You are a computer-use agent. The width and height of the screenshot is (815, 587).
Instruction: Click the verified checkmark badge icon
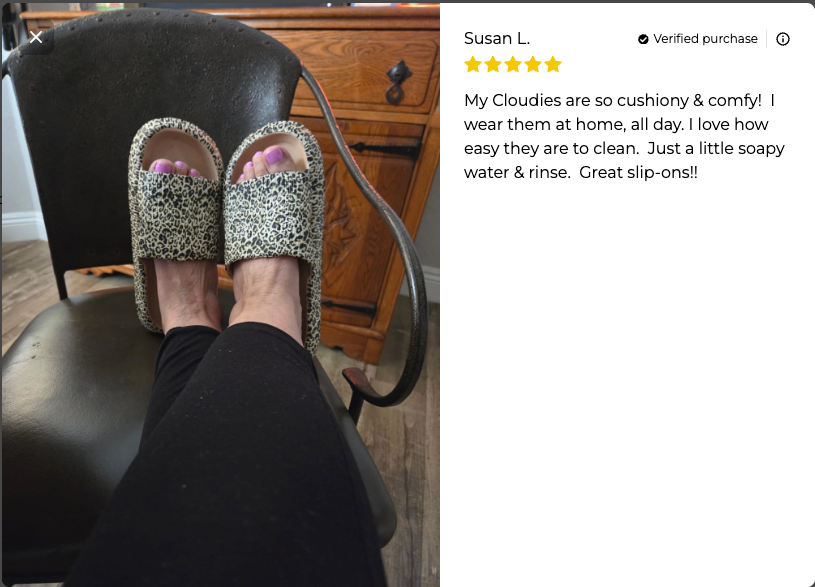(643, 39)
